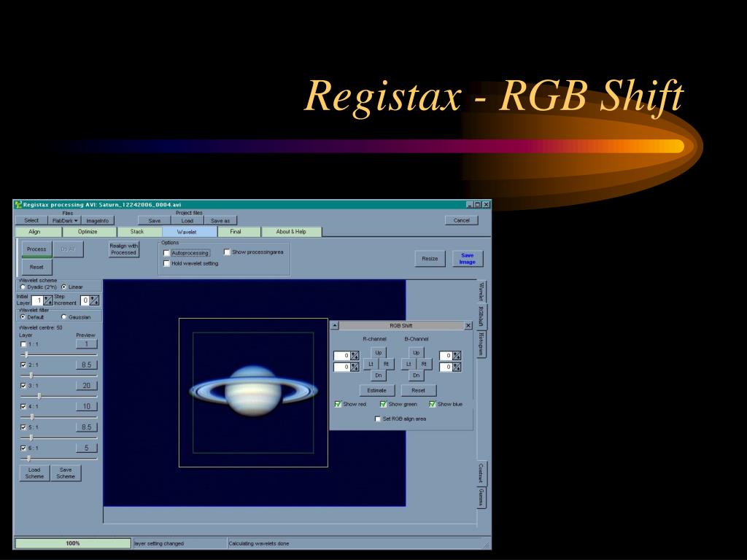Open the vertical Histogram side tab

[481, 344]
